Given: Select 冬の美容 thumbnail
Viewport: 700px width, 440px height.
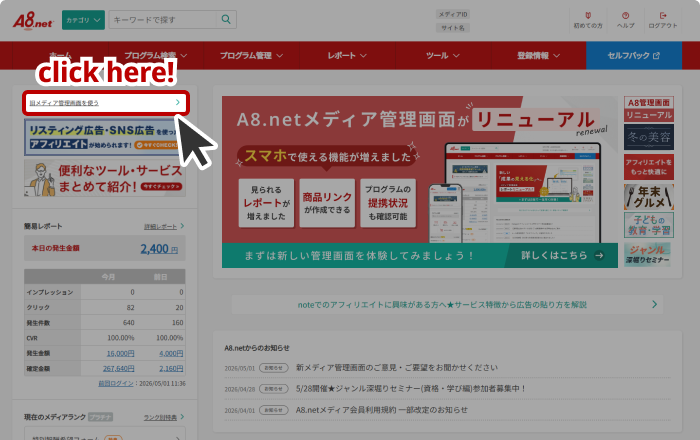Looking at the screenshot, I should pyautogui.click(x=649, y=137).
